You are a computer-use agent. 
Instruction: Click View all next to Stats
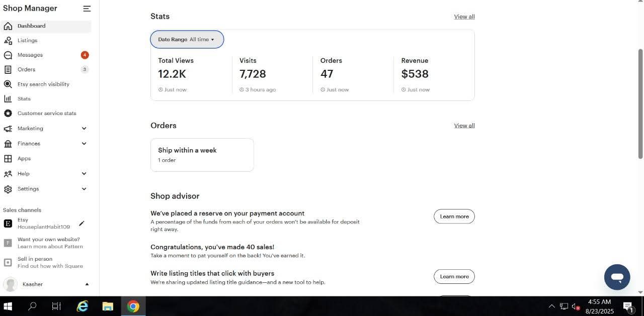pos(464,17)
